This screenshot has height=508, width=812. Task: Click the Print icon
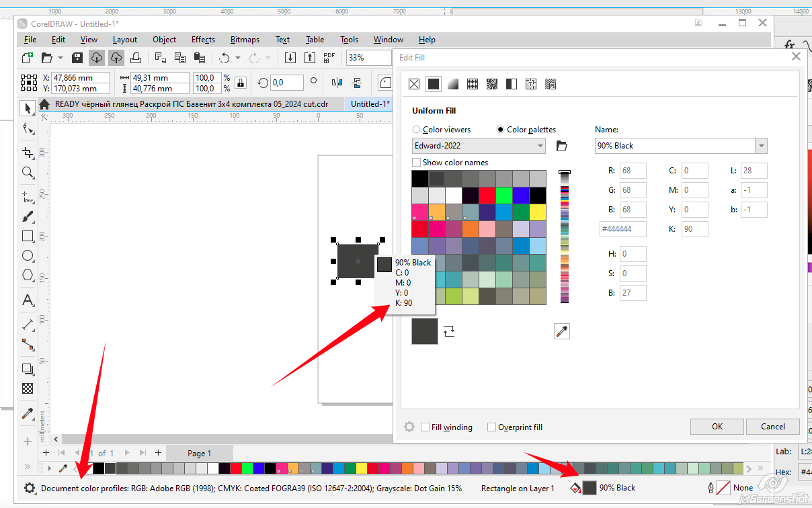(136, 58)
